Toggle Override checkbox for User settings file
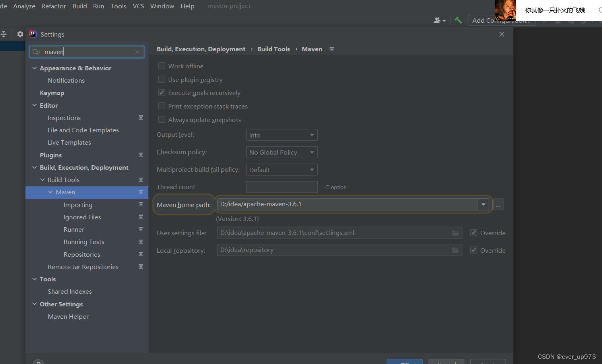Image resolution: width=602 pixels, height=364 pixels. pos(474,233)
